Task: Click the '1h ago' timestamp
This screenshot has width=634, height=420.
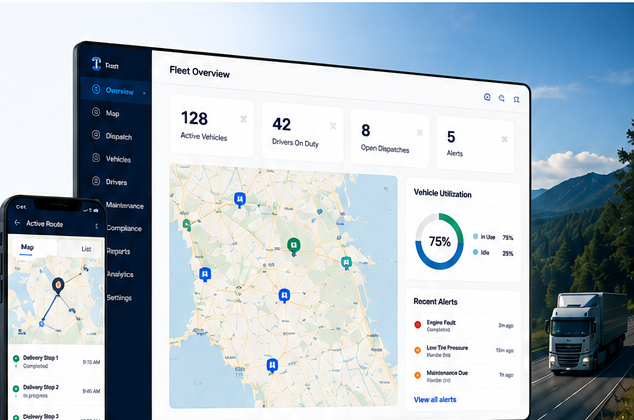Action: (506, 375)
